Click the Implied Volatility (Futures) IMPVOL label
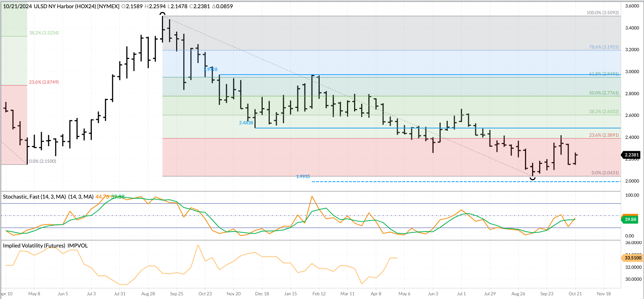Viewport: 644px width, 299px height. pyautogui.click(x=45, y=246)
